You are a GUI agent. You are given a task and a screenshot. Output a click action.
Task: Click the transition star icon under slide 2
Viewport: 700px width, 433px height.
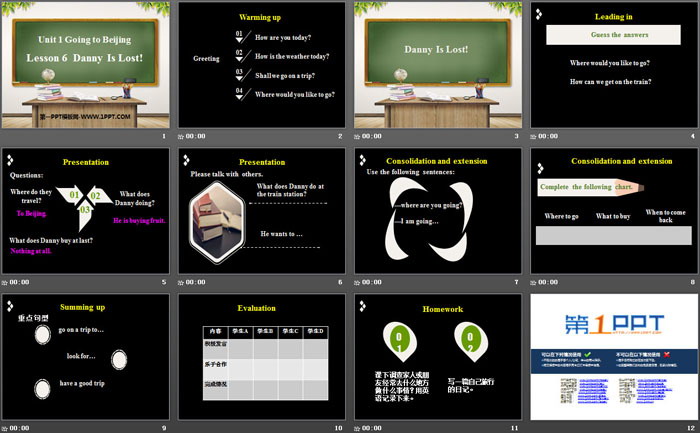click(x=181, y=137)
